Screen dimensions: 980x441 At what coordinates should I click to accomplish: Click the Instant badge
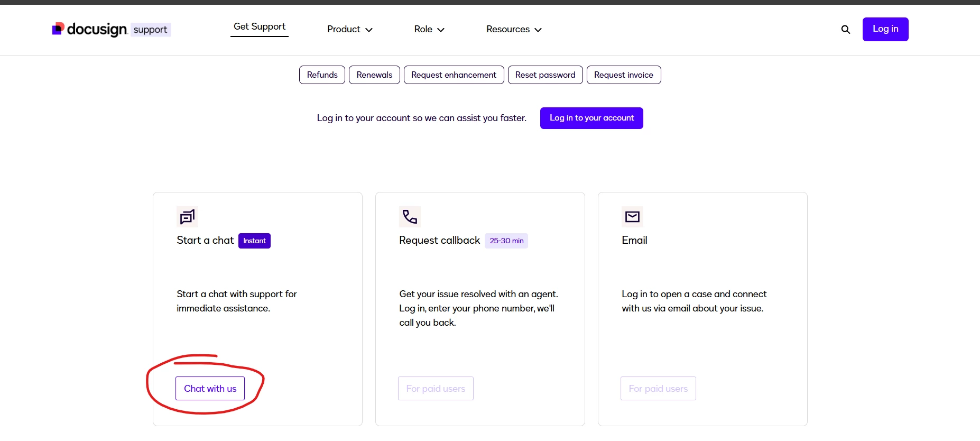point(254,241)
